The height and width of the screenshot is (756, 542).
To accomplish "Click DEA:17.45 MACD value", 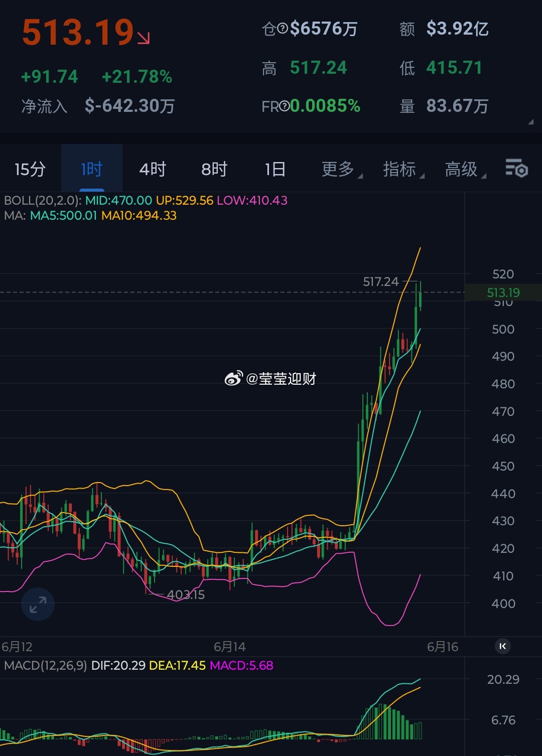I will (178, 666).
